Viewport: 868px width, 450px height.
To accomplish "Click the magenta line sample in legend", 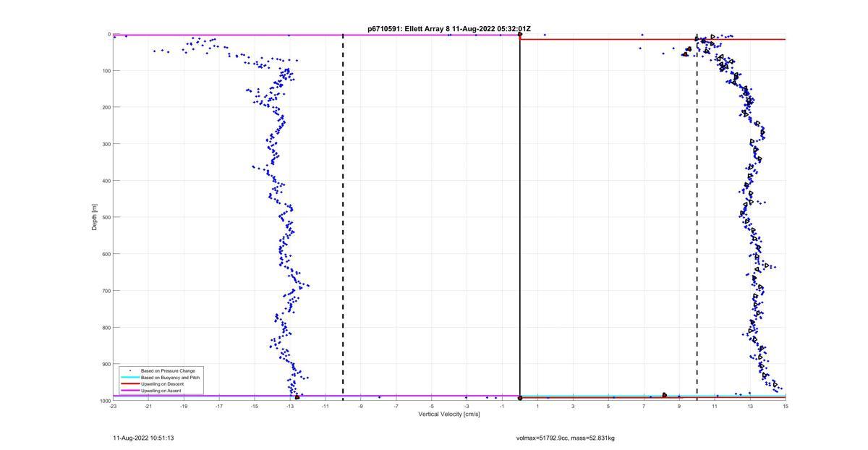I will tap(130, 391).
